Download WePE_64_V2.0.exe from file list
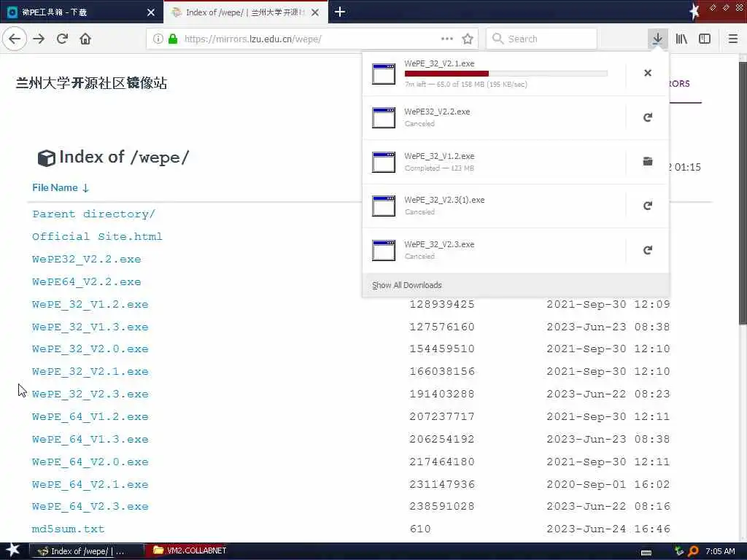 point(90,462)
